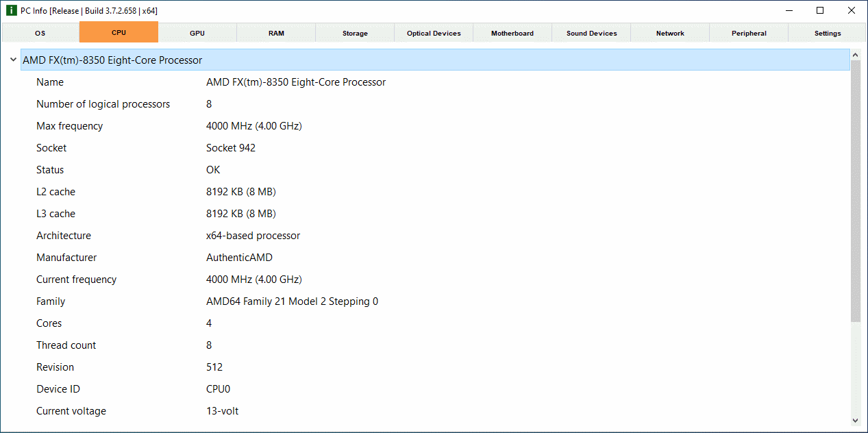Screen dimensions: 868x433
Task: Click the value 'Socket 942'
Action: (x=231, y=148)
